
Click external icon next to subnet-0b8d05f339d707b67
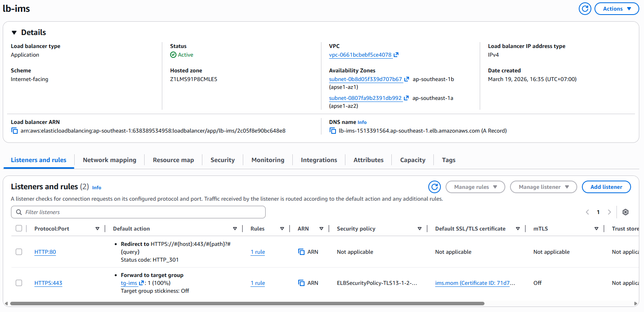point(407,79)
